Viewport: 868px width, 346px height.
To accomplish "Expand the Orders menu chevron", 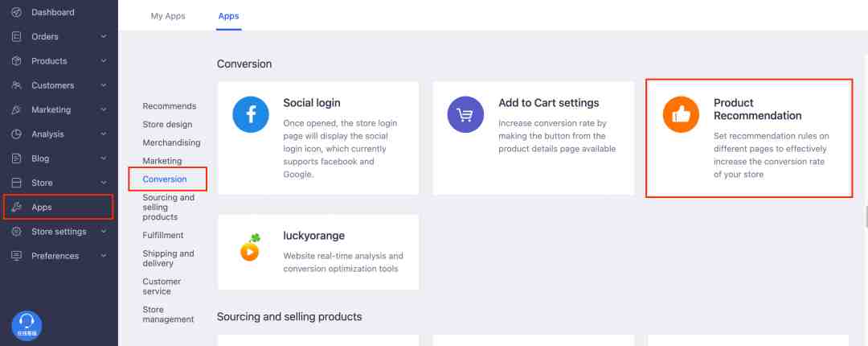I will click(104, 36).
